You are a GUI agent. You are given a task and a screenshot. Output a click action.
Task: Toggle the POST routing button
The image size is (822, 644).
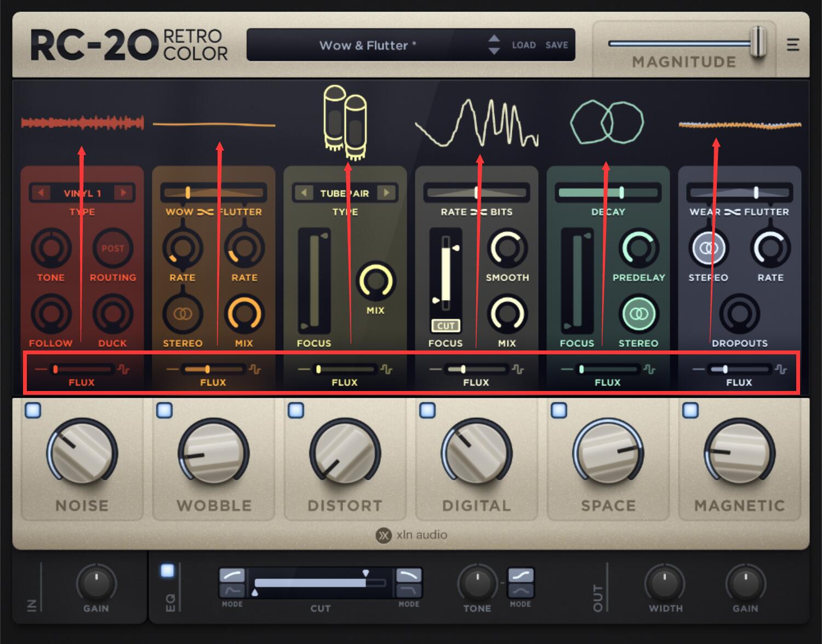tap(113, 249)
